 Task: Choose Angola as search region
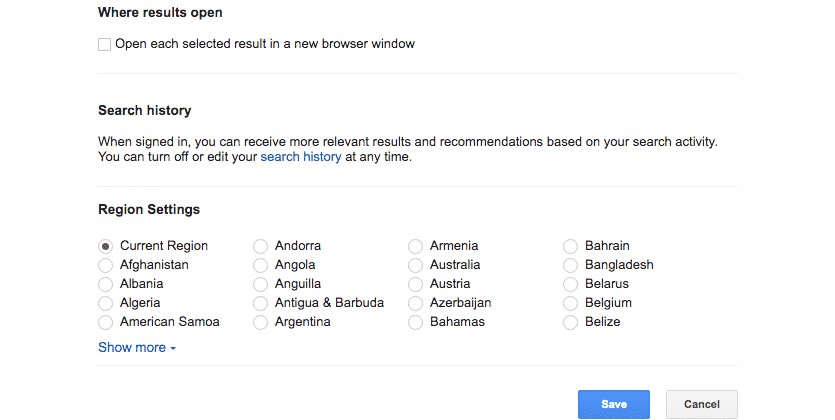pyautogui.click(x=260, y=265)
